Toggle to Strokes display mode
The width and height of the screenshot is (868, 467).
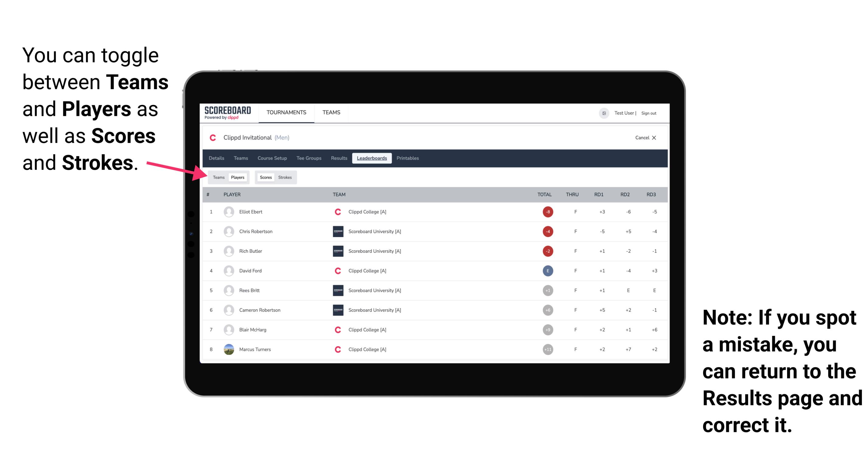(x=286, y=177)
